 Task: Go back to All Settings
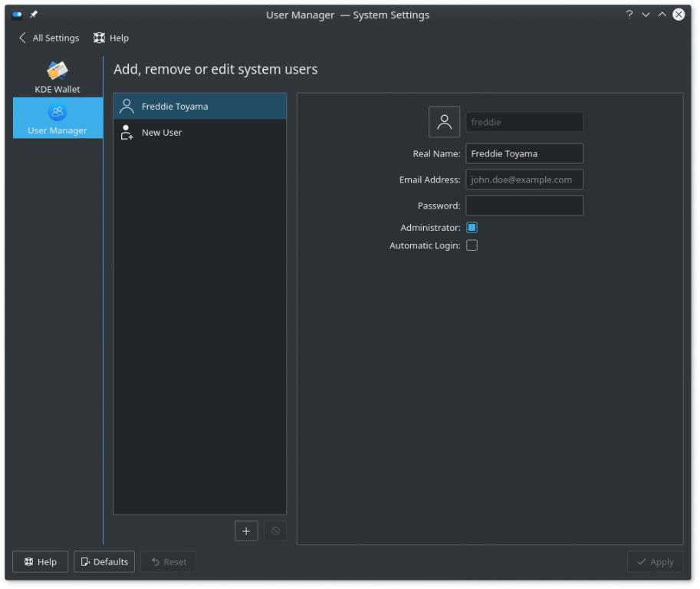(49, 38)
